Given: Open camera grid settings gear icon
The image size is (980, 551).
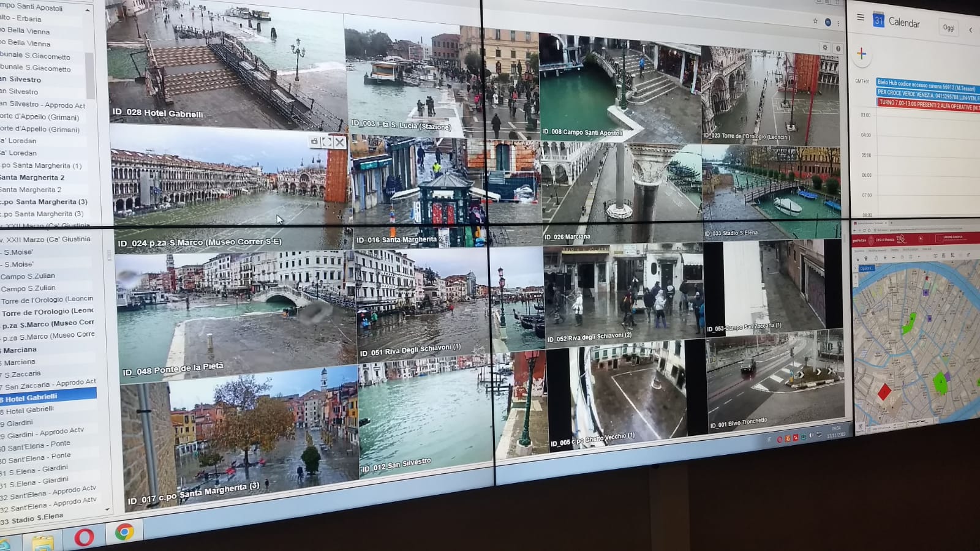Looking at the screenshot, I should (x=825, y=47).
